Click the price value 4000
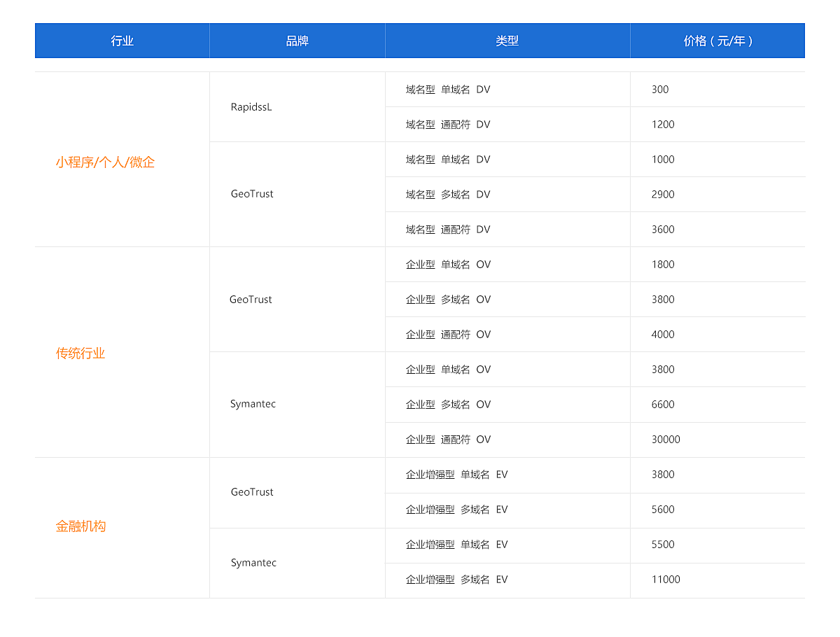840x637 pixels. coord(663,335)
